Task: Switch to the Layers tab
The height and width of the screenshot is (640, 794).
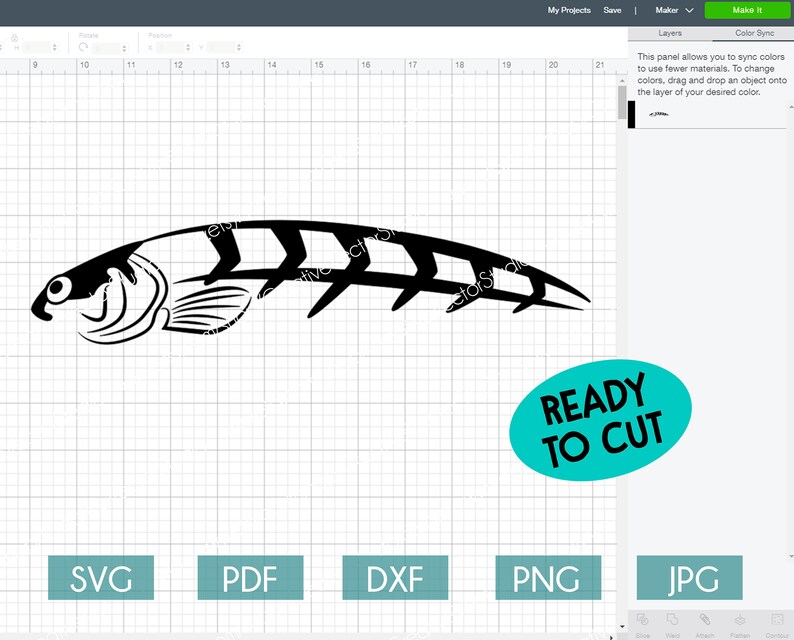Action: click(x=670, y=33)
